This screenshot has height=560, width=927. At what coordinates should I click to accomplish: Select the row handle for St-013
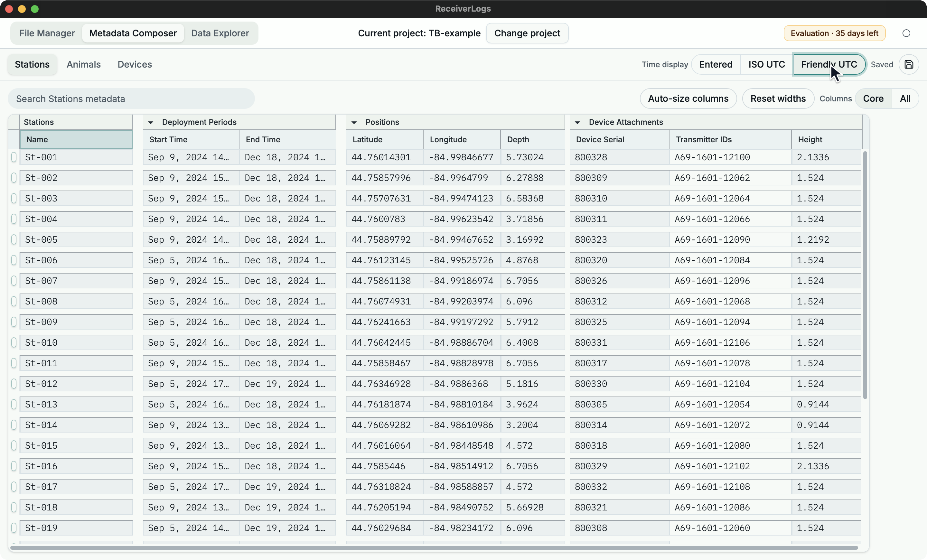[x=14, y=404]
